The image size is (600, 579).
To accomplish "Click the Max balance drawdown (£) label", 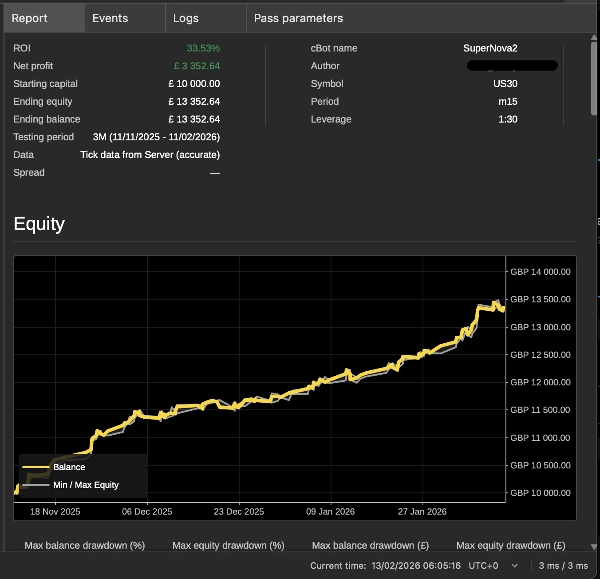I will [369, 546].
